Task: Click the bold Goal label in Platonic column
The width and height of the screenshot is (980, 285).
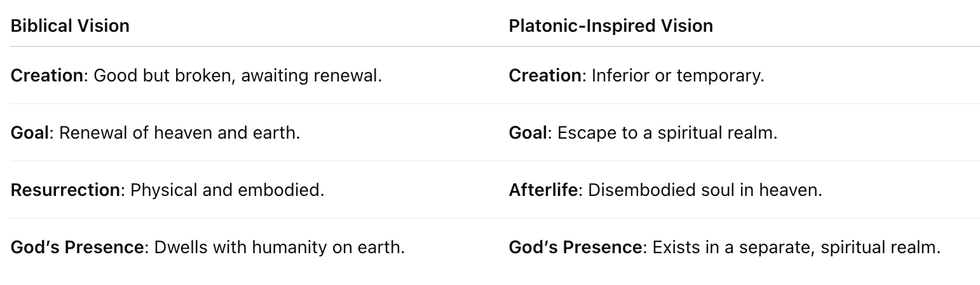Action: click(528, 133)
